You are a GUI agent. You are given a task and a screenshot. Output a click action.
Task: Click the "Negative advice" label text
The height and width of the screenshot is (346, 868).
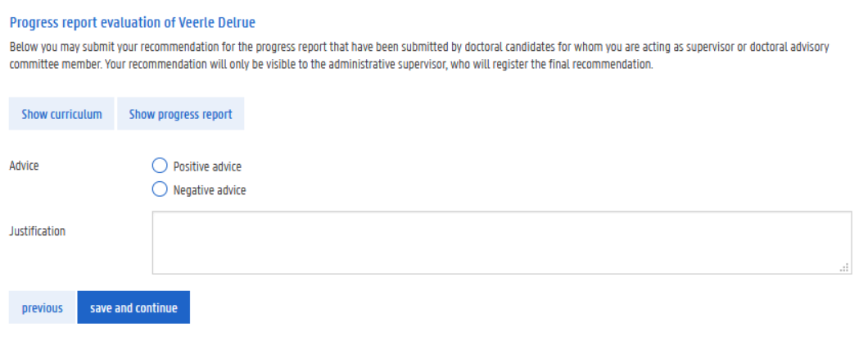coord(210,190)
